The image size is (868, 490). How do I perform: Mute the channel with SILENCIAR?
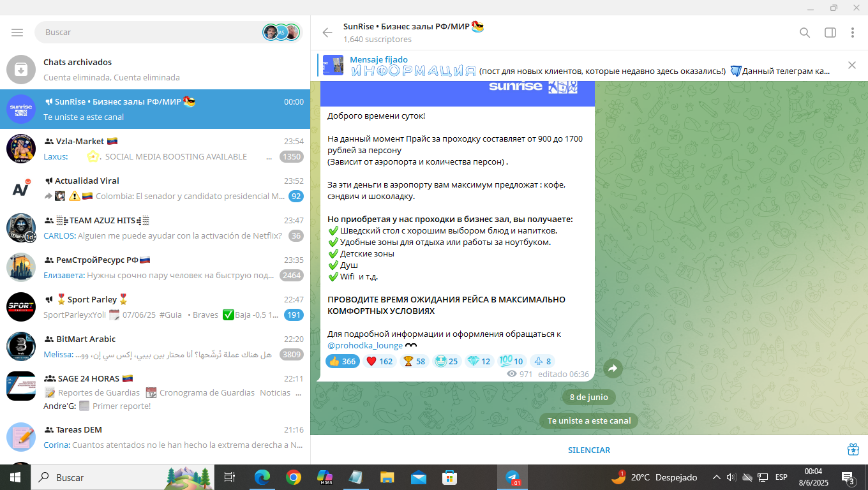(x=589, y=450)
